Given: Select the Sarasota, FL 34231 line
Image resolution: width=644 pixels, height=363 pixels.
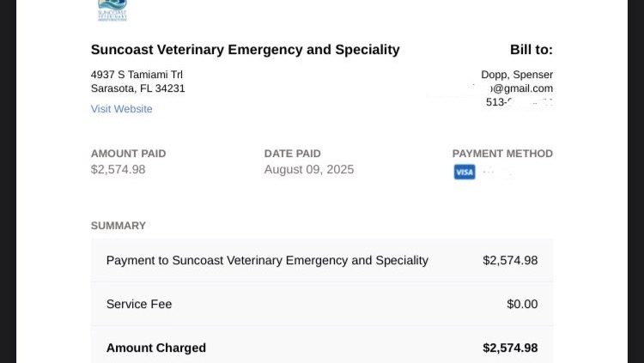Looking at the screenshot, I should (138, 88).
